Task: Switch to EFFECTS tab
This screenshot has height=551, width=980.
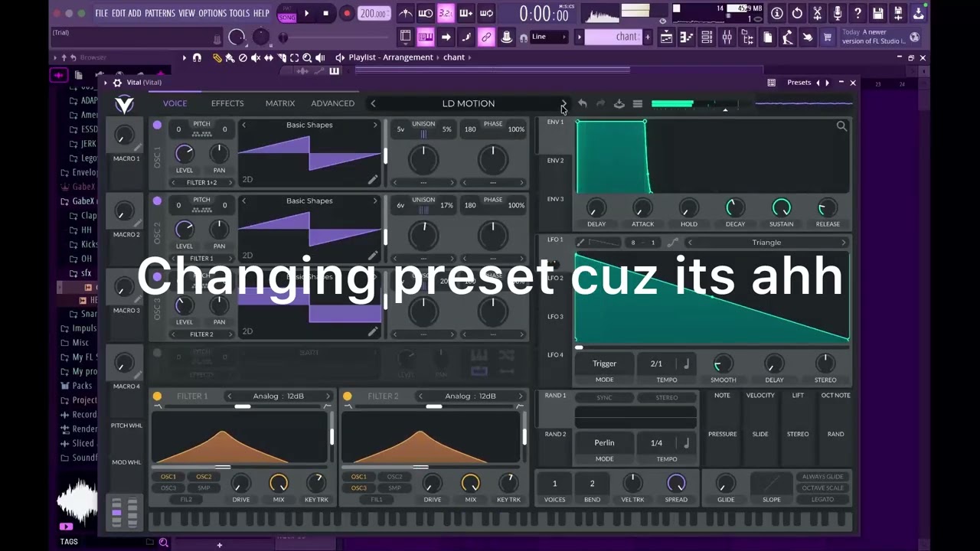Action: [227, 103]
